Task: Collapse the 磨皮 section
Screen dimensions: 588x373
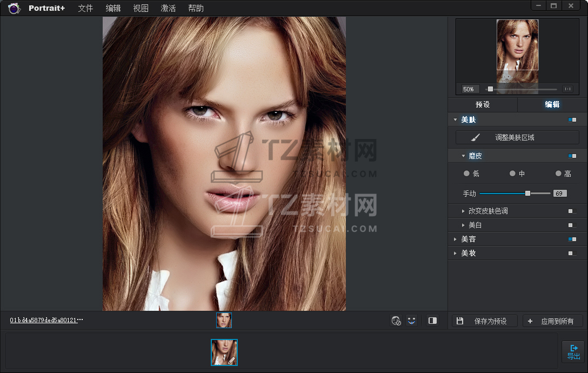Action: 463,156
